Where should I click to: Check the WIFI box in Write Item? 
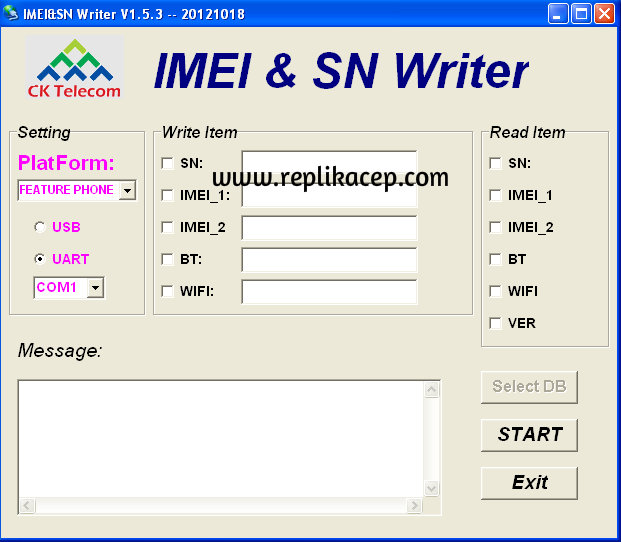tap(167, 291)
